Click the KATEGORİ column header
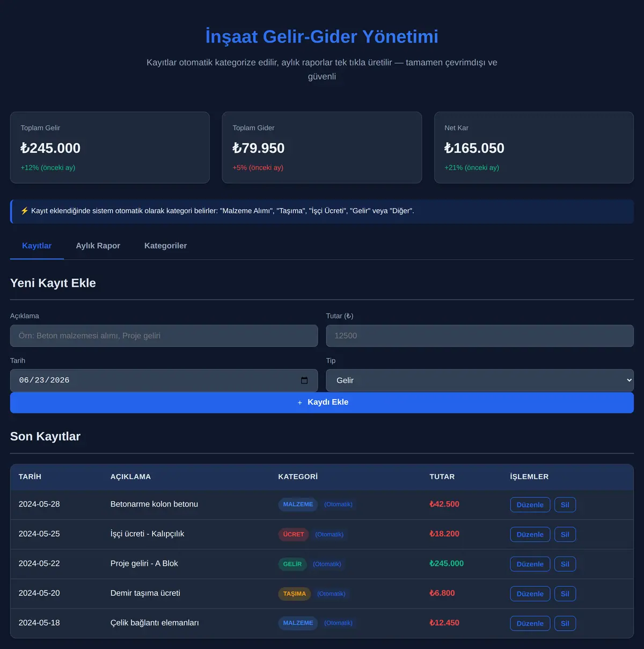The width and height of the screenshot is (644, 649). click(298, 477)
